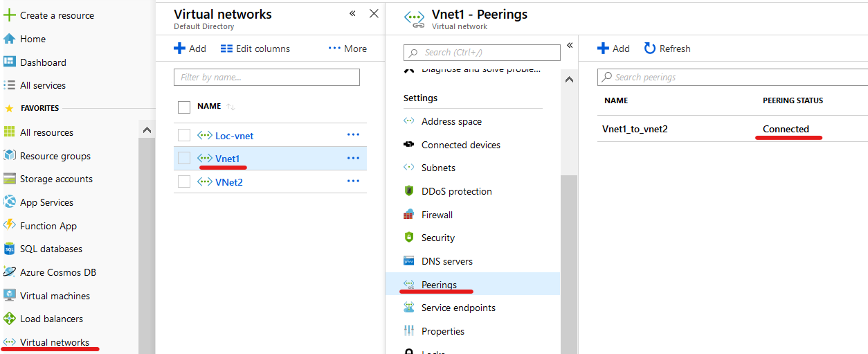The width and height of the screenshot is (868, 354).
Task: Tick the Loc-vnet row checkbox
Action: click(x=184, y=135)
